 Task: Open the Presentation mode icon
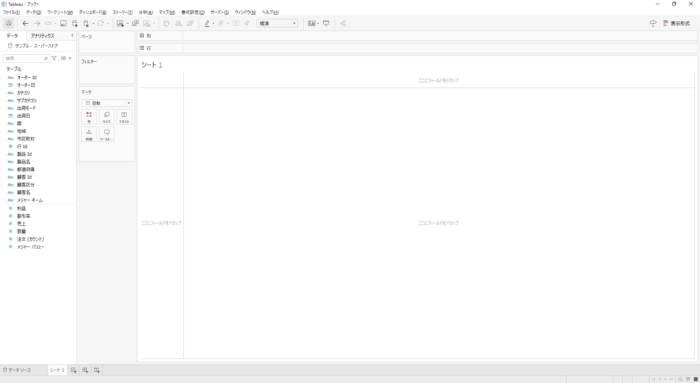[x=326, y=23]
